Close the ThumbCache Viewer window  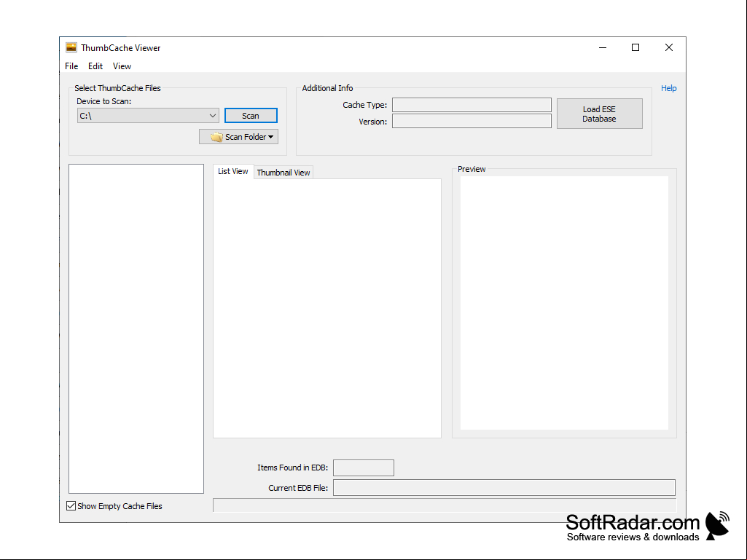click(x=669, y=47)
